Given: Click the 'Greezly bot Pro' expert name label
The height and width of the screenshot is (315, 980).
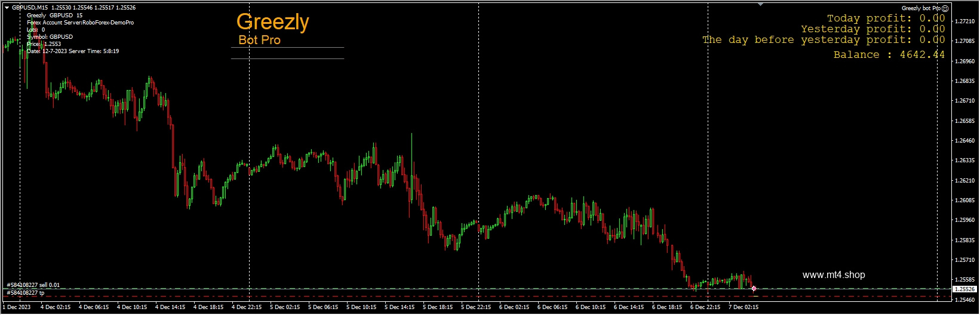Looking at the screenshot, I should coord(921,8).
